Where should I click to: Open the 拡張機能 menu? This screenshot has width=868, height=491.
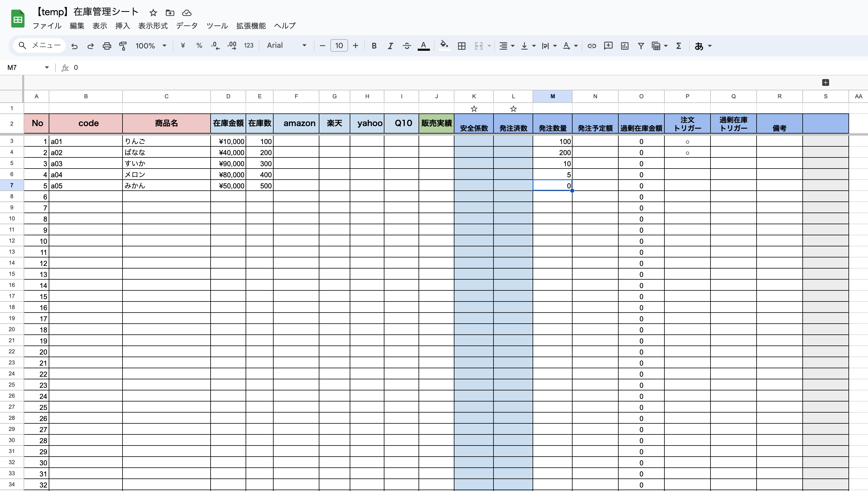pos(251,26)
